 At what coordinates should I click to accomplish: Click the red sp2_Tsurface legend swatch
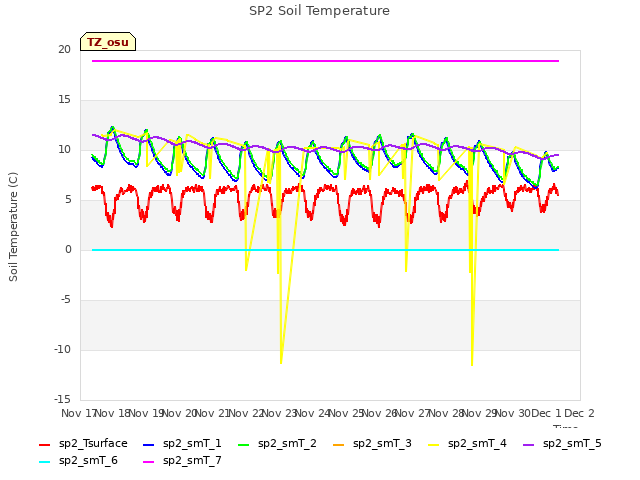[x=44, y=444]
